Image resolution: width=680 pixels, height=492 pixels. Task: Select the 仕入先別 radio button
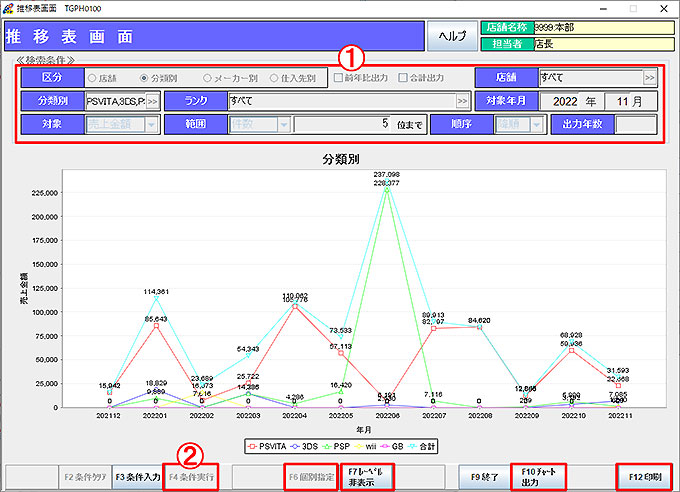click(x=276, y=77)
